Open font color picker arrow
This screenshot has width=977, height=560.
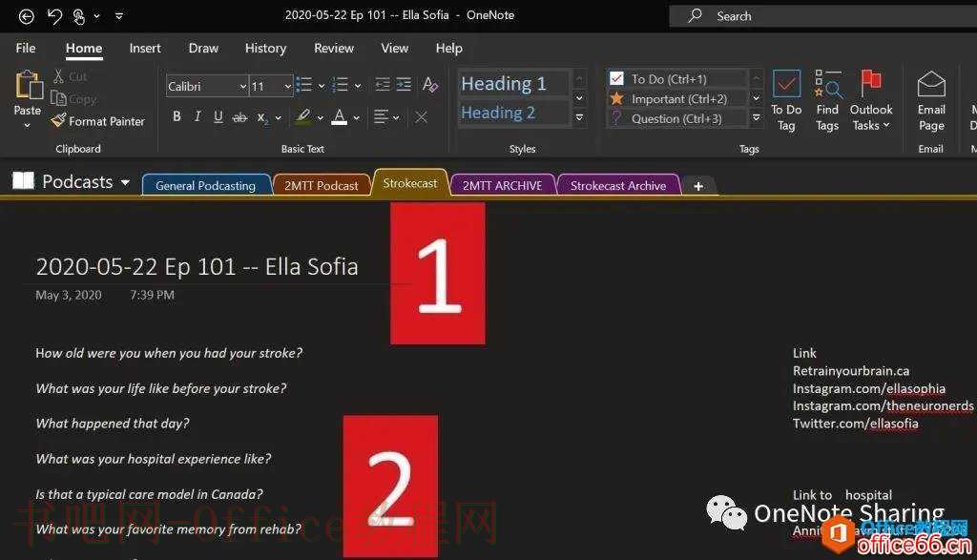click(357, 117)
